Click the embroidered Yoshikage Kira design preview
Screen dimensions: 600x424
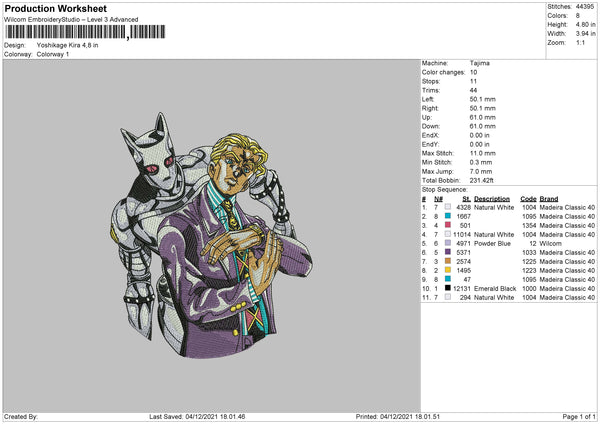point(212,235)
